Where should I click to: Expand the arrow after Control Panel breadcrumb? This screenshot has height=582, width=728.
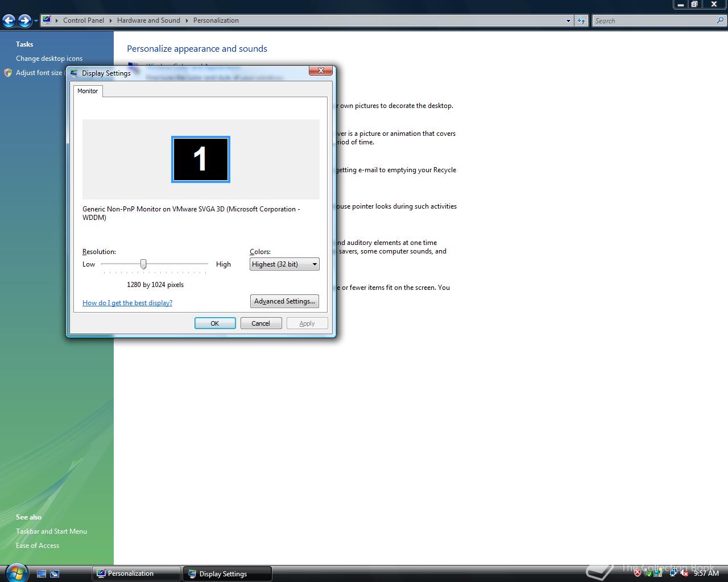click(x=110, y=20)
